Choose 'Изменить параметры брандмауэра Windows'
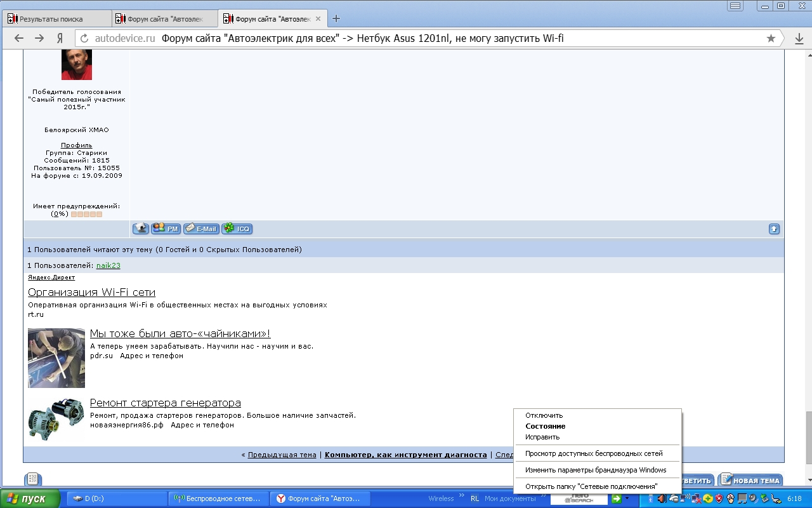The image size is (812, 508). point(597,470)
